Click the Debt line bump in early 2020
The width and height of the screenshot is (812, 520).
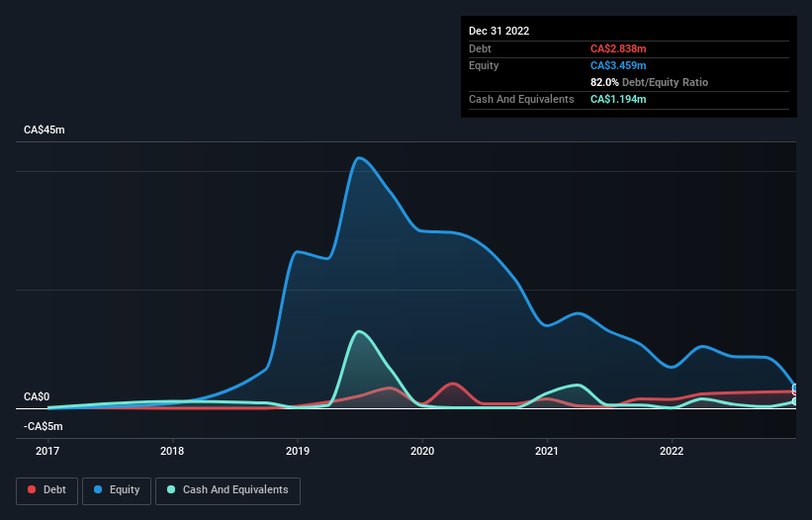pos(453,384)
